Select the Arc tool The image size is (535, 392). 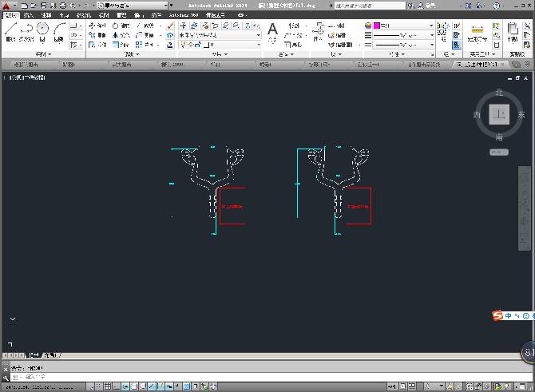tap(59, 32)
